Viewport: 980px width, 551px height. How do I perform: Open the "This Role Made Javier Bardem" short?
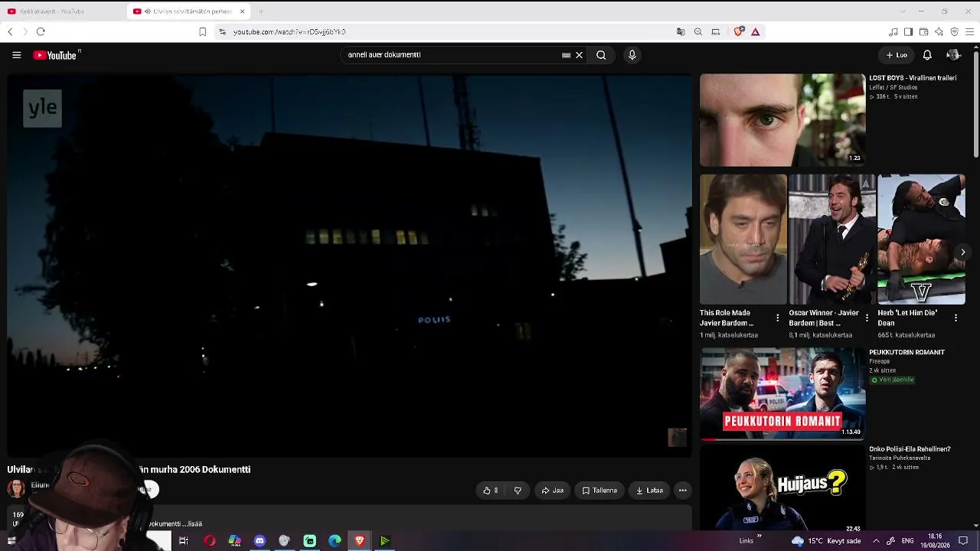743,240
